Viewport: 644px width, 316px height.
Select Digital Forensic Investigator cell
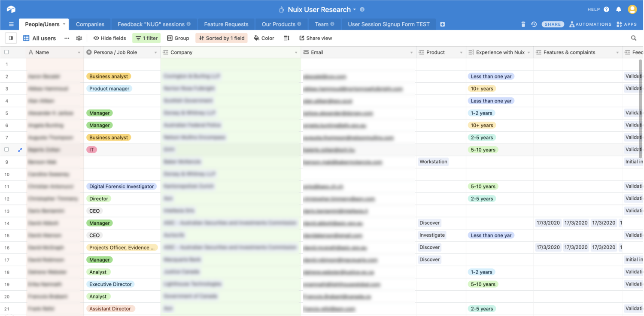pyautogui.click(x=122, y=187)
